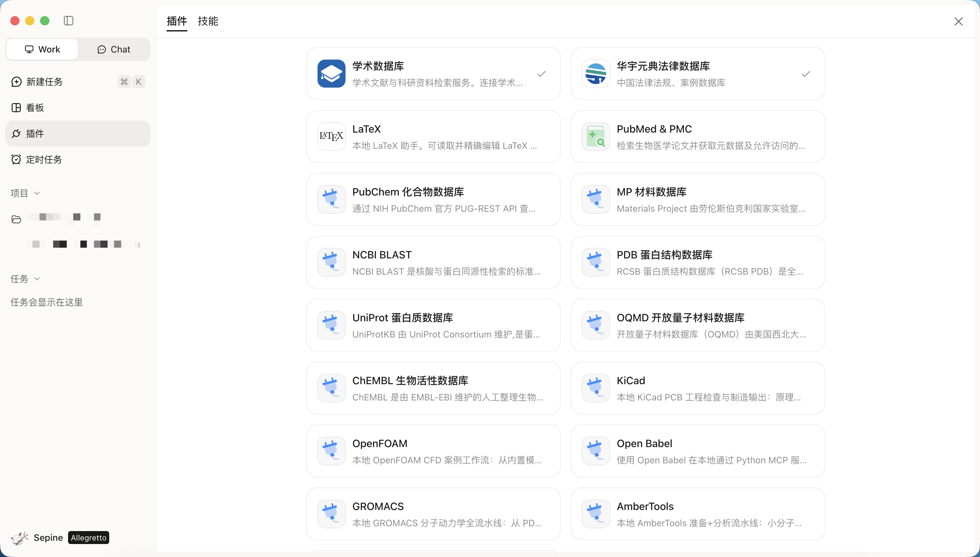Toggle the 学术数据库 installed checkmark
980x557 pixels.
click(x=542, y=74)
